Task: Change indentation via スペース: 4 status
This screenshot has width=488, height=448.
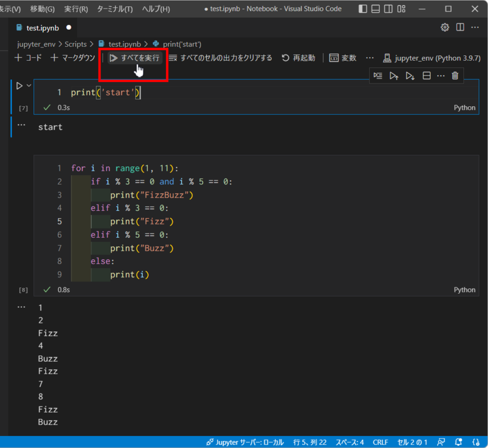Action: pyautogui.click(x=349, y=442)
